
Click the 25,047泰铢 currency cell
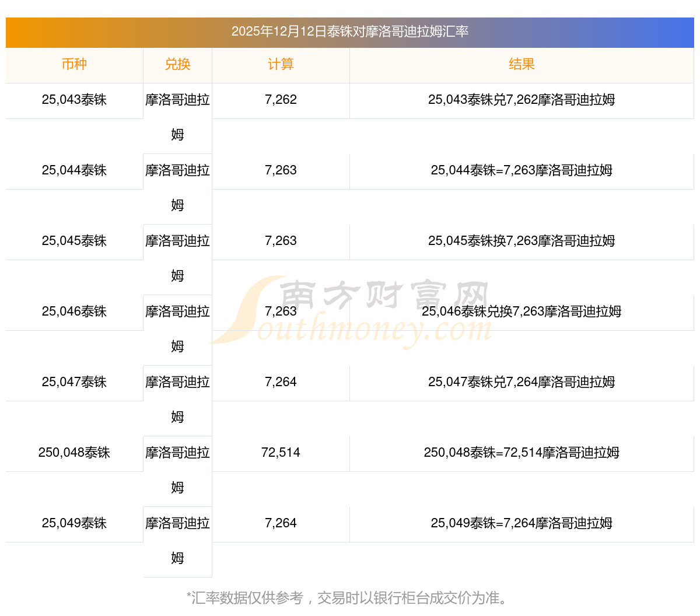74,382
